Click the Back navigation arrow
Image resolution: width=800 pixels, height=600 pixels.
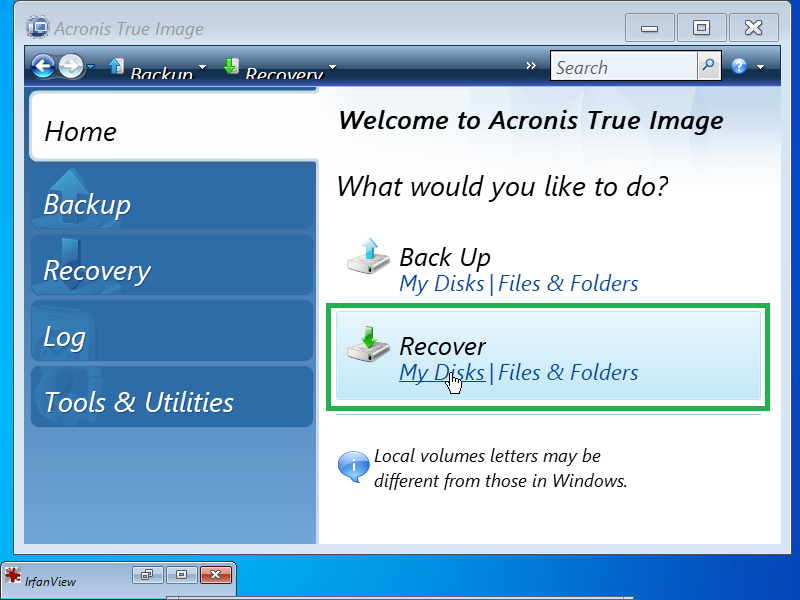pos(43,66)
